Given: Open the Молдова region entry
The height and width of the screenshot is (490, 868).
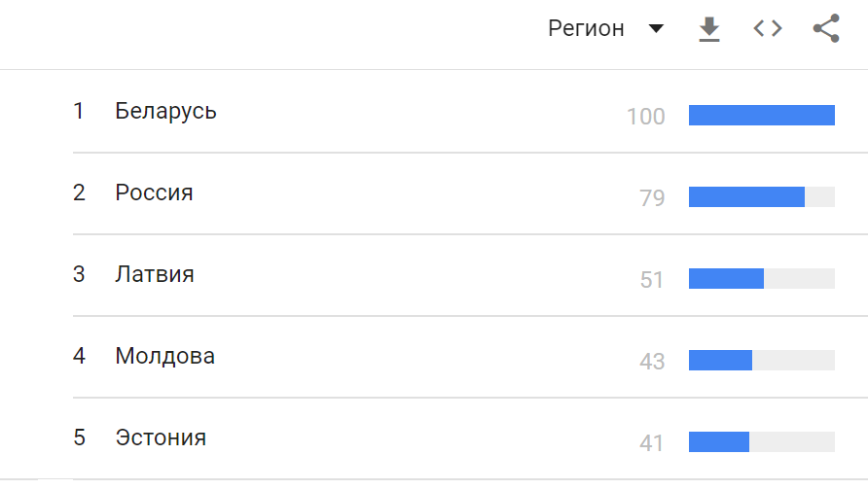Looking at the screenshot, I should pyautogui.click(x=165, y=356).
